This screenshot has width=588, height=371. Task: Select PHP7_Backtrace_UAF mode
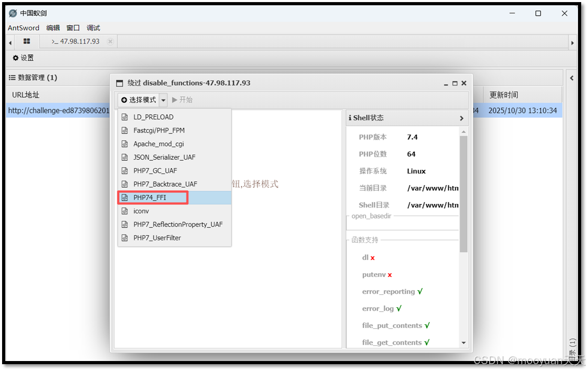coord(174,184)
